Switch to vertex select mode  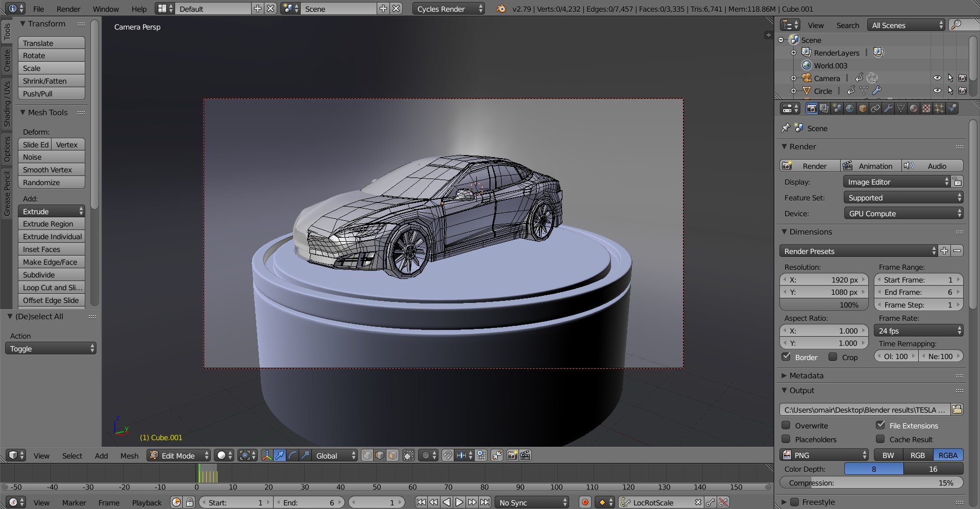tap(367, 455)
